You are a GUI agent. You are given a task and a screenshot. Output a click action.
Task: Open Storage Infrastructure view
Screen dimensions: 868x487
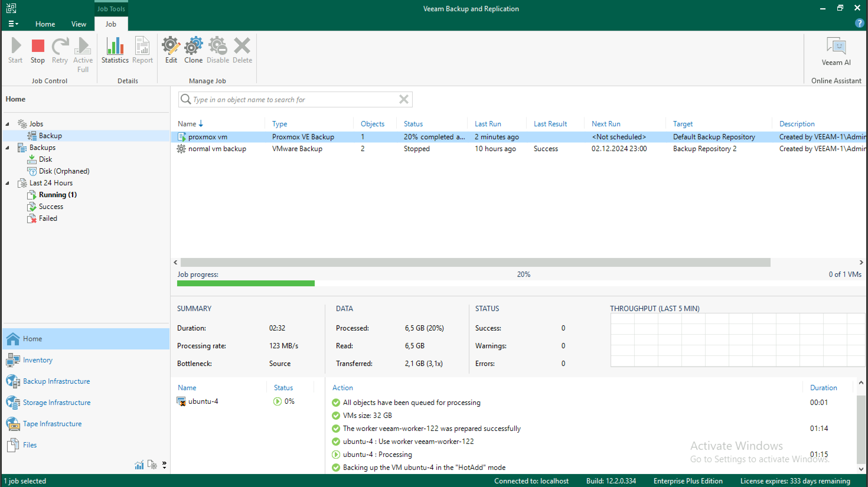coord(86,403)
